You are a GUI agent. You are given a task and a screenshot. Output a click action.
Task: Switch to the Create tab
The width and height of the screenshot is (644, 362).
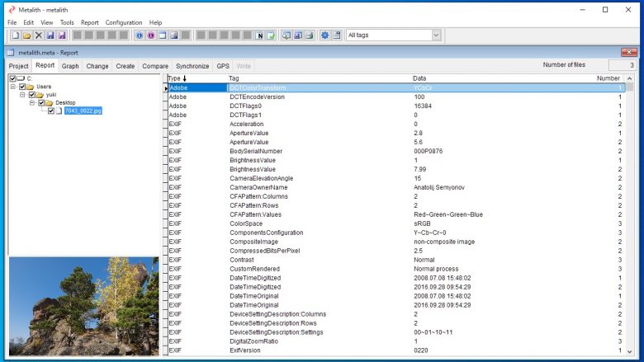coord(125,66)
